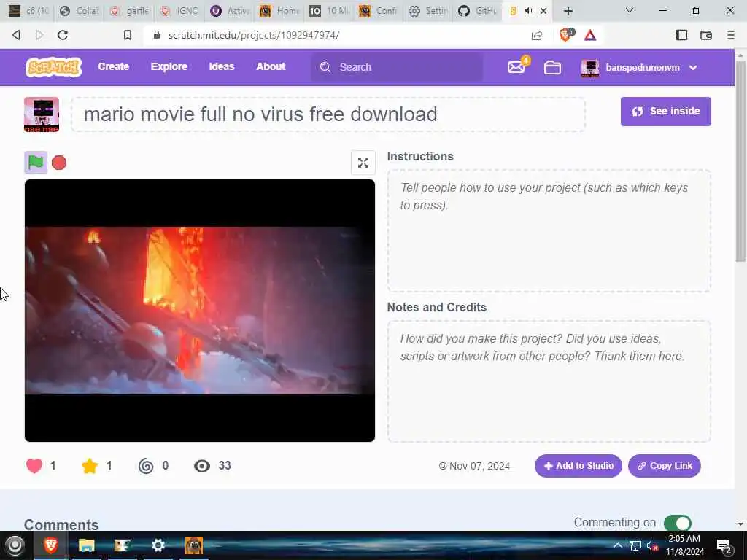Go back with the browser back arrow
747x560 pixels.
pyautogui.click(x=16, y=35)
